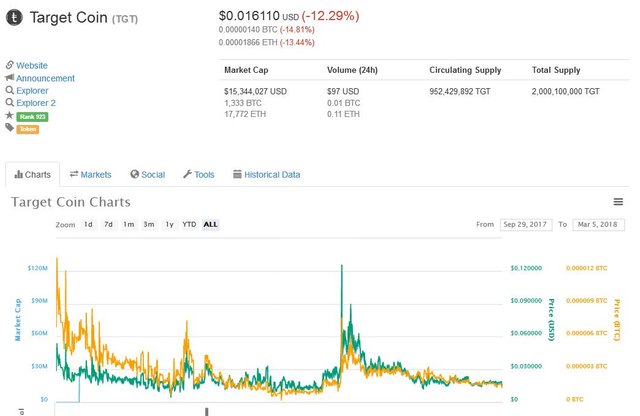
Task: Click the Target Coin logo icon
Action: tap(14, 18)
